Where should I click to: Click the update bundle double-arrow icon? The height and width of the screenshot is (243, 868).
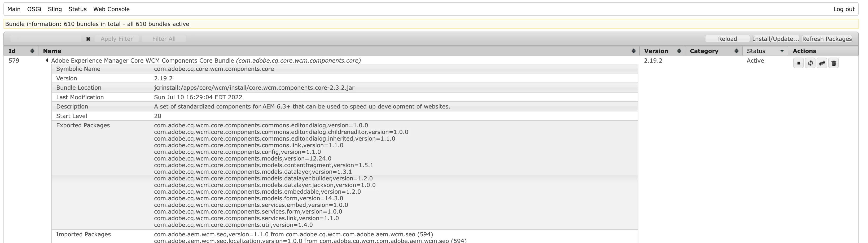[x=822, y=63]
